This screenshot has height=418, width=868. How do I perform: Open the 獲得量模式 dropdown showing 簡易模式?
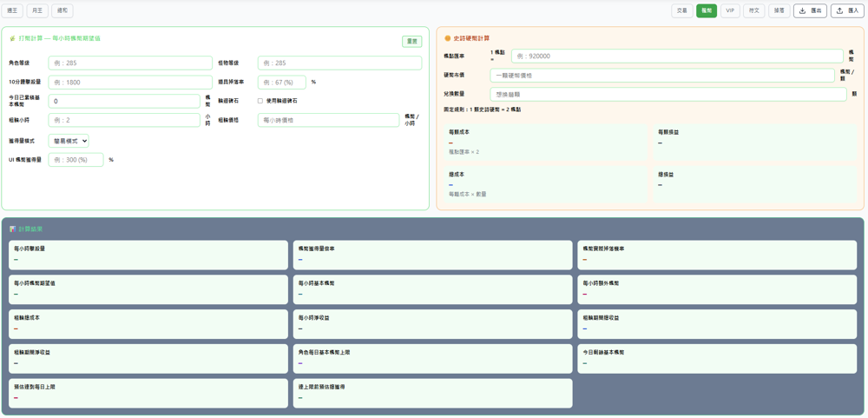(69, 141)
